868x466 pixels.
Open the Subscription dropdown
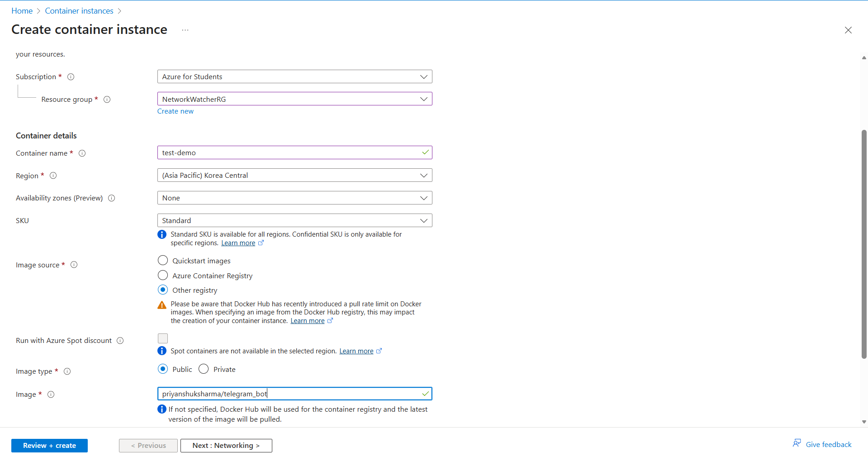click(294, 76)
